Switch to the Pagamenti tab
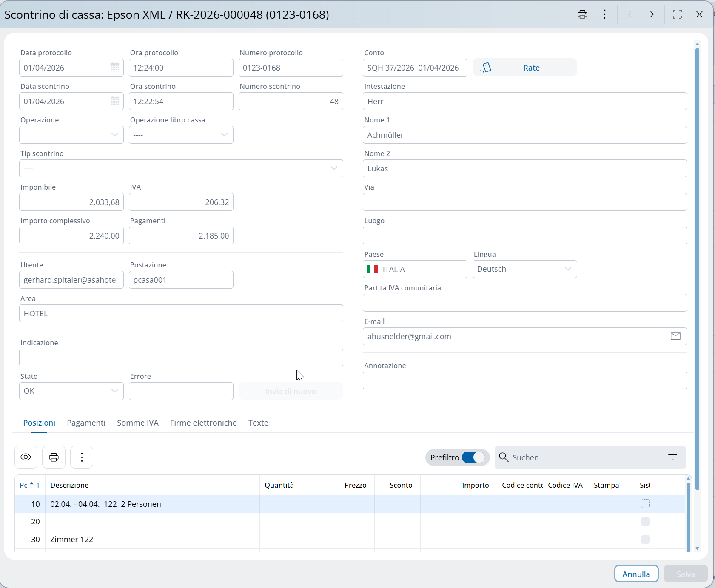The width and height of the screenshot is (715, 588). click(86, 423)
